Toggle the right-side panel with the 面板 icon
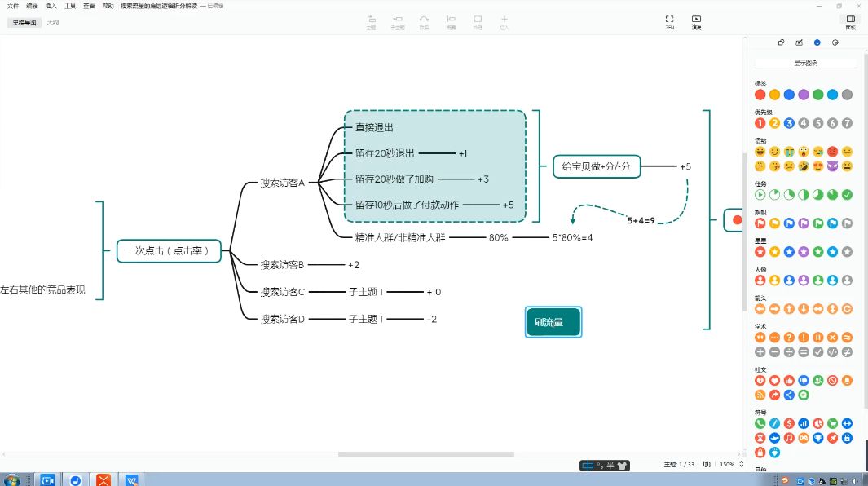 tap(850, 22)
